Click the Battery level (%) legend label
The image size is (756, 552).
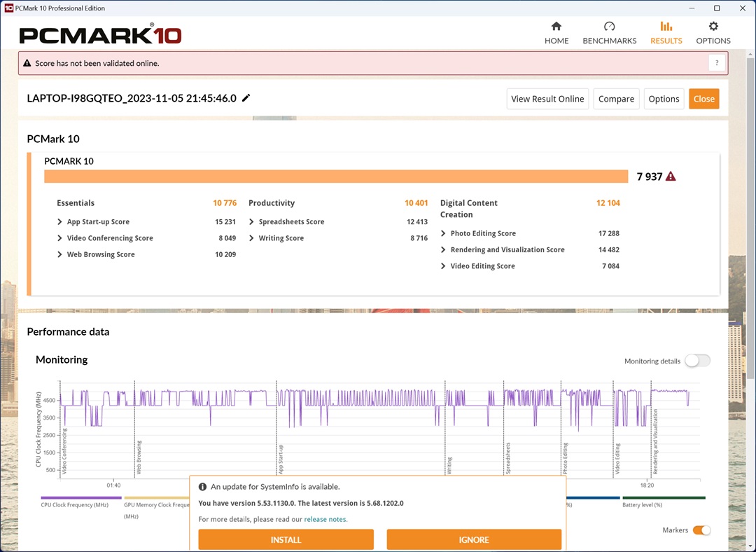tap(642, 505)
